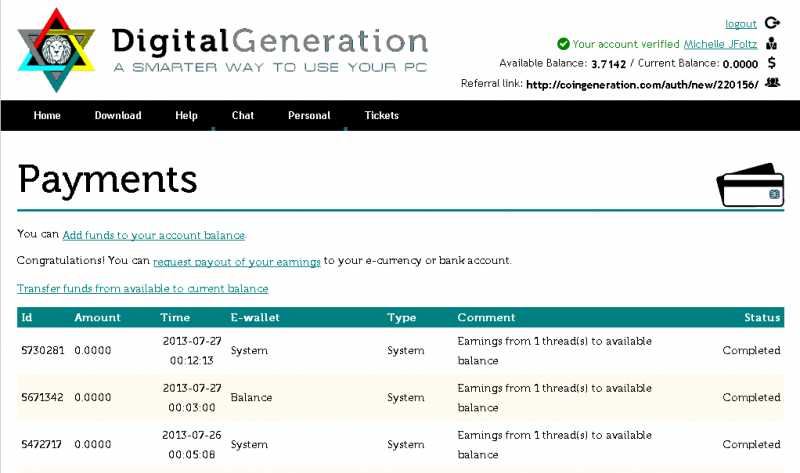The height and width of the screenshot is (473, 800).
Task: Open the Tickets page
Action: [x=382, y=116]
